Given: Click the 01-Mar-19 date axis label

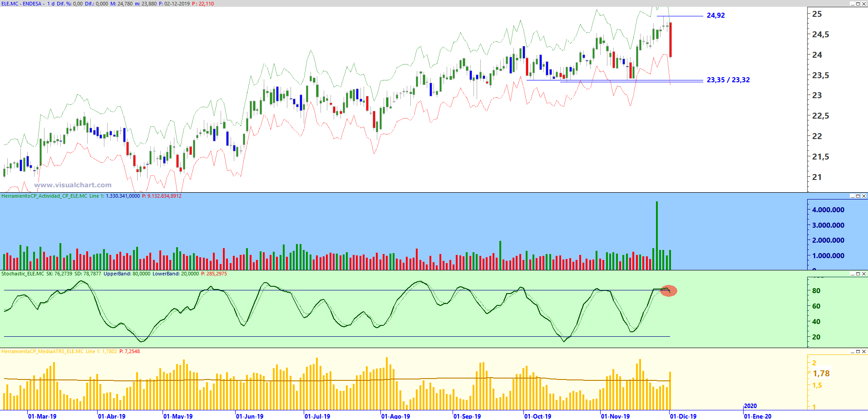Looking at the screenshot, I should 42,416.
